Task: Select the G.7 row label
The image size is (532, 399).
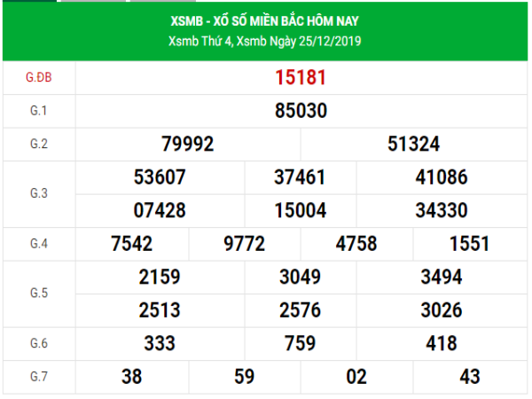Action: [x=38, y=377]
